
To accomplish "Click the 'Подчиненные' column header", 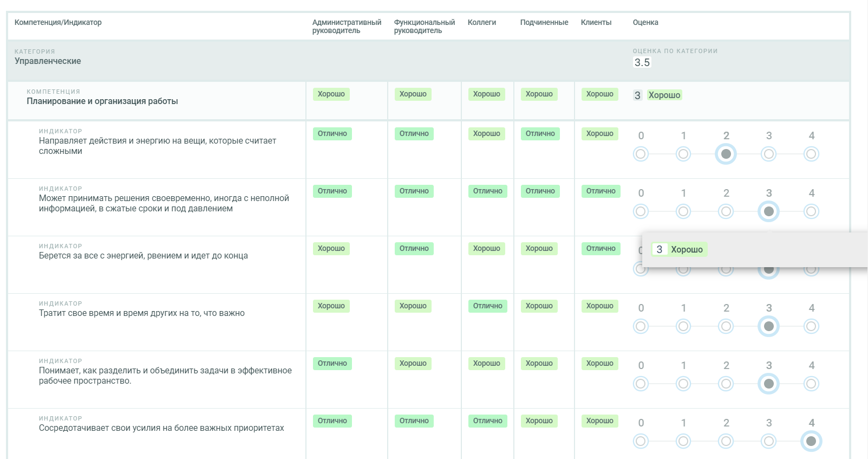I will [x=544, y=22].
